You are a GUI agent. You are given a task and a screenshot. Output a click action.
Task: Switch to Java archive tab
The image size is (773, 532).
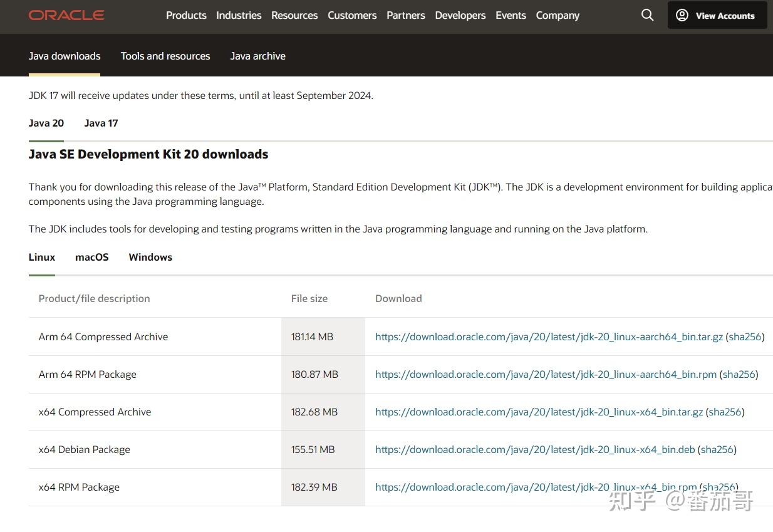[x=257, y=56]
